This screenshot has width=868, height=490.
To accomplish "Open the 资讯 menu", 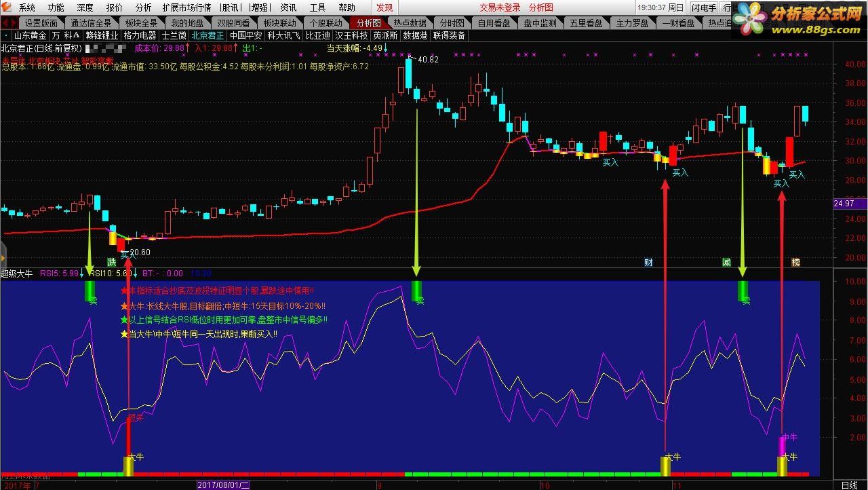I will click(288, 7).
